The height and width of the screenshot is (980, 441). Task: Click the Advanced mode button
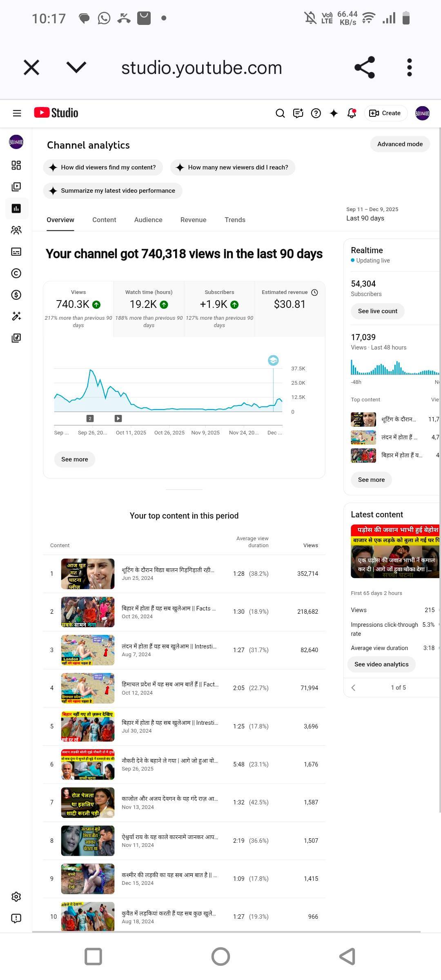coord(400,144)
